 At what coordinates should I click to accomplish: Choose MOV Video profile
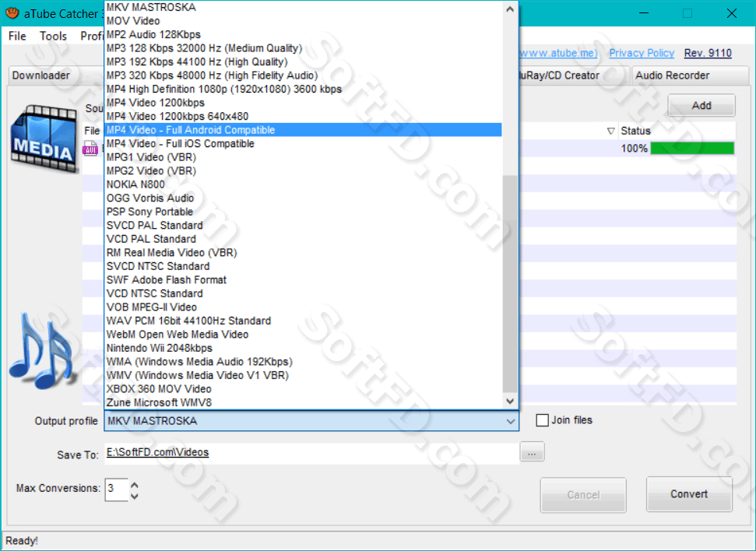click(x=304, y=21)
